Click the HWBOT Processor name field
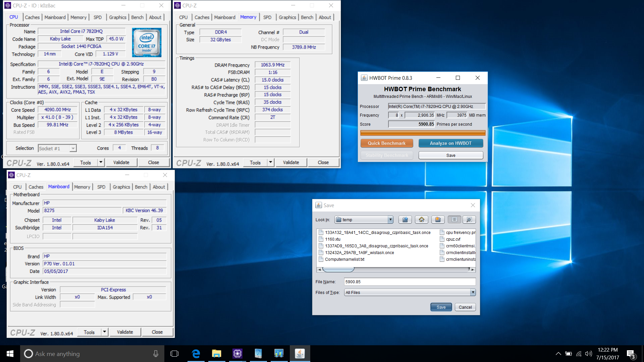Screen dimensions: 644x362 [x=437, y=106]
